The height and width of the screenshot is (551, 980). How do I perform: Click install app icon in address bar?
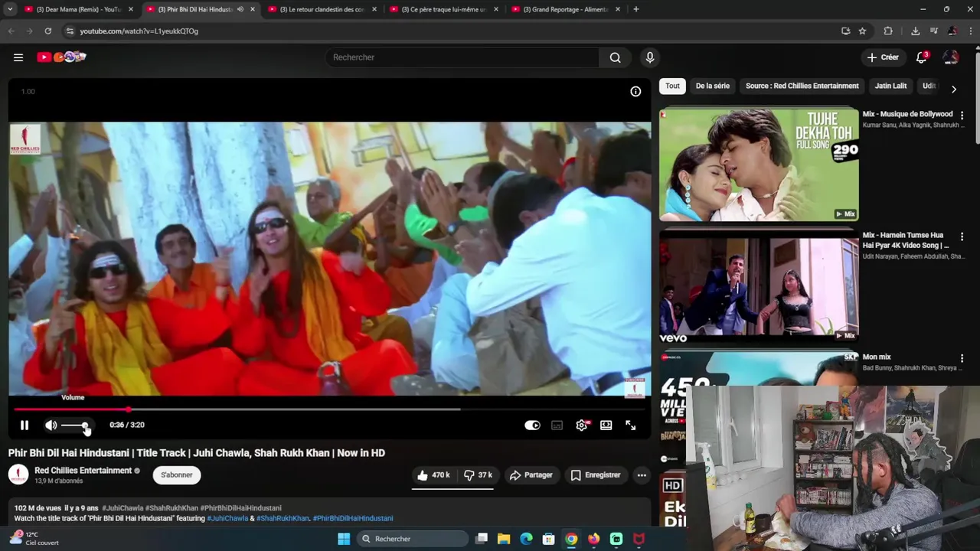point(845,31)
